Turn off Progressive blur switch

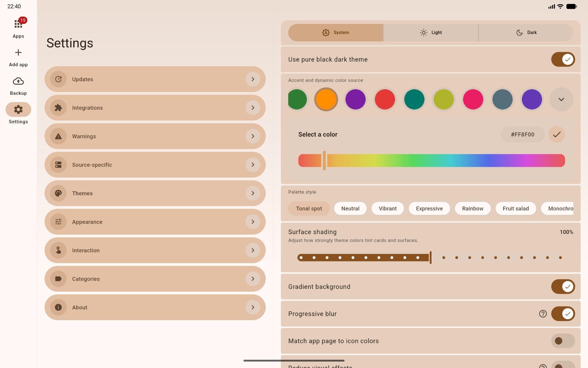click(x=563, y=314)
